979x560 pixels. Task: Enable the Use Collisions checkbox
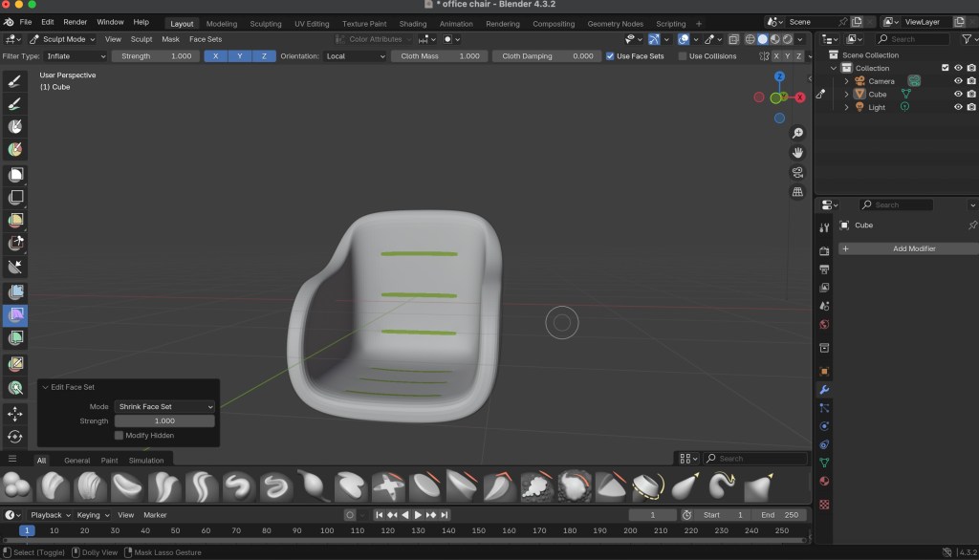click(682, 56)
